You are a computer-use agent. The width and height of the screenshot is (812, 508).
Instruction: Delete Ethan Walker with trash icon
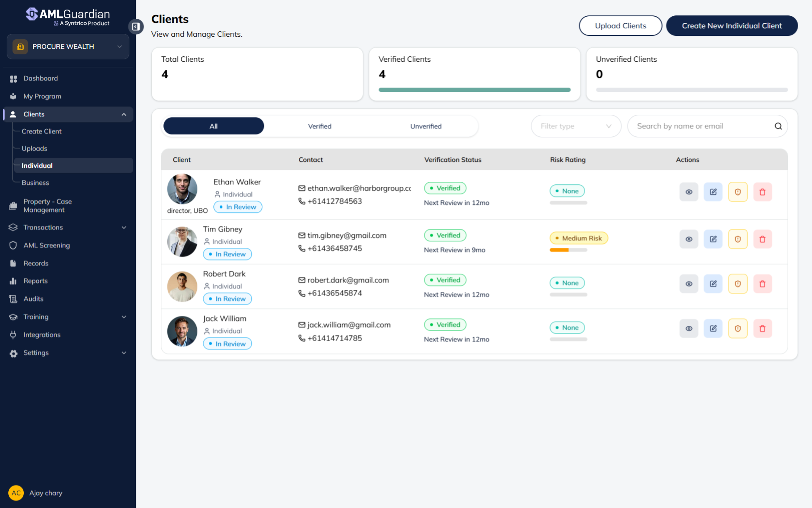point(762,192)
